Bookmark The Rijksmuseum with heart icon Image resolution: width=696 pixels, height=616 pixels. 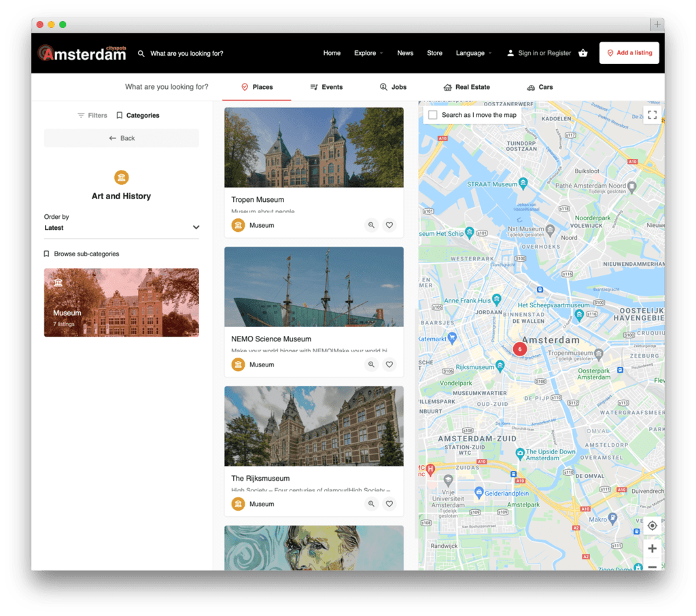pos(389,504)
